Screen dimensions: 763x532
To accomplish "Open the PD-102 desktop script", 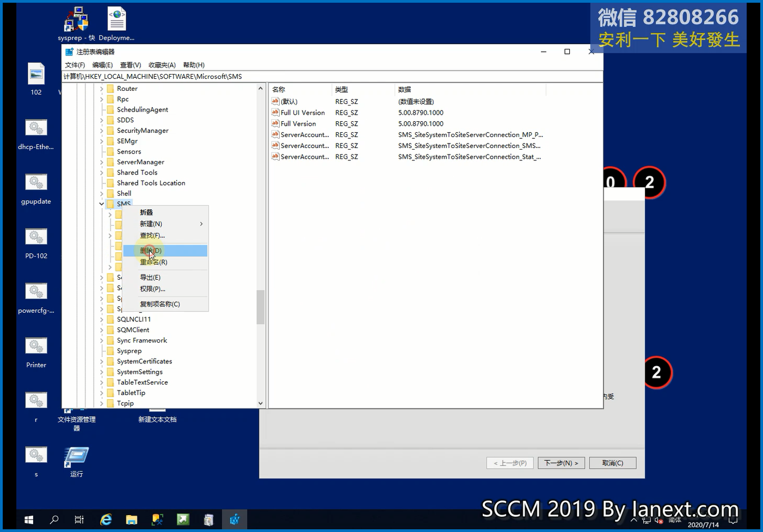I will click(x=36, y=243).
